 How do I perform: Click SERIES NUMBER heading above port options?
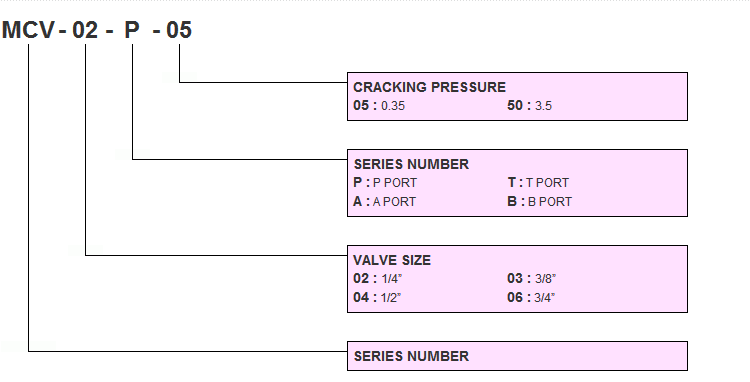(411, 164)
